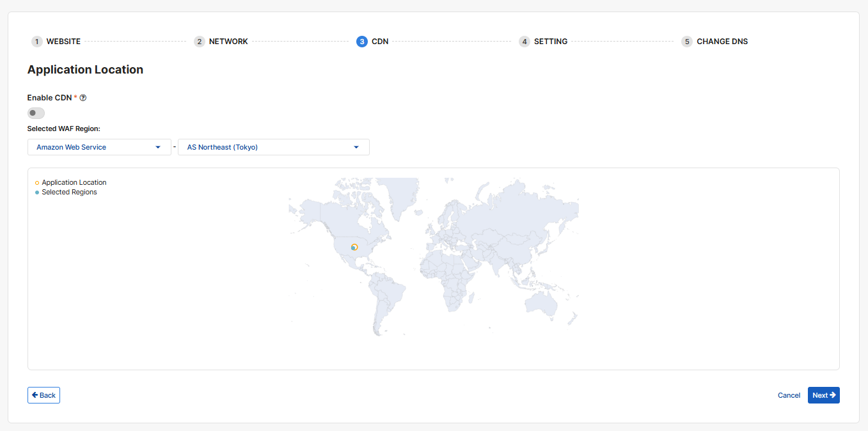Toggle the Enable CDN switch
This screenshot has width=868, height=431.
pyautogui.click(x=36, y=113)
